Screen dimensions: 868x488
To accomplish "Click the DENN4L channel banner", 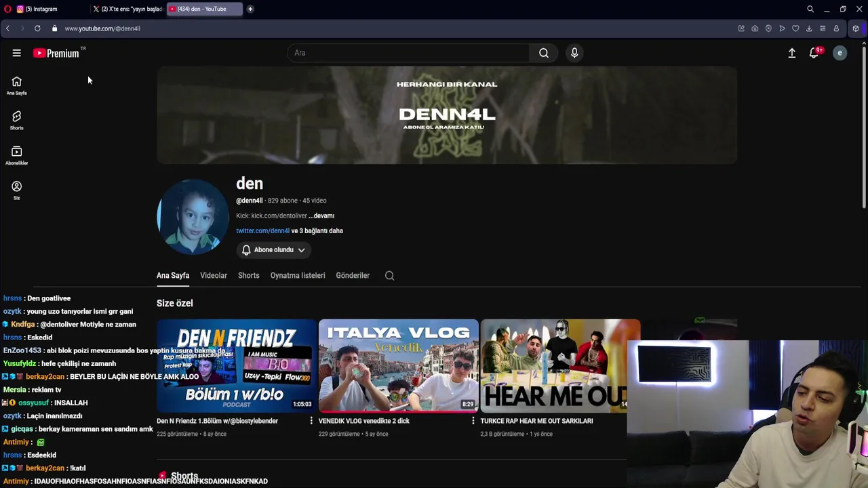I will coord(447,115).
